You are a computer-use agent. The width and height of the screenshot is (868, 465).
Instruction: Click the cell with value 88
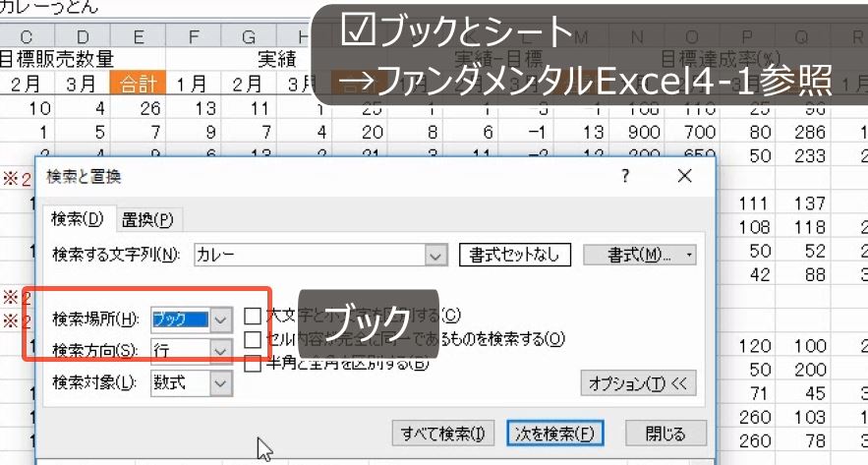pyautogui.click(x=803, y=274)
